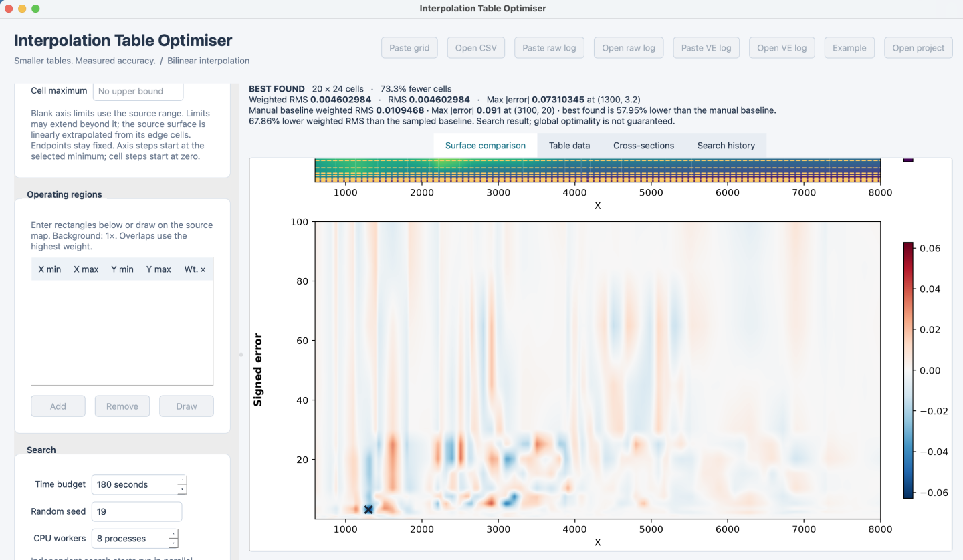Screen dimensions: 963x560
Task: Click the Time budget field
Action: 139,485
